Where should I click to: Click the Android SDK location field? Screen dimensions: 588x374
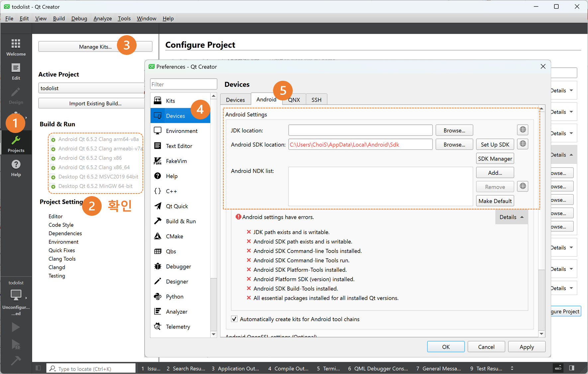click(x=360, y=145)
